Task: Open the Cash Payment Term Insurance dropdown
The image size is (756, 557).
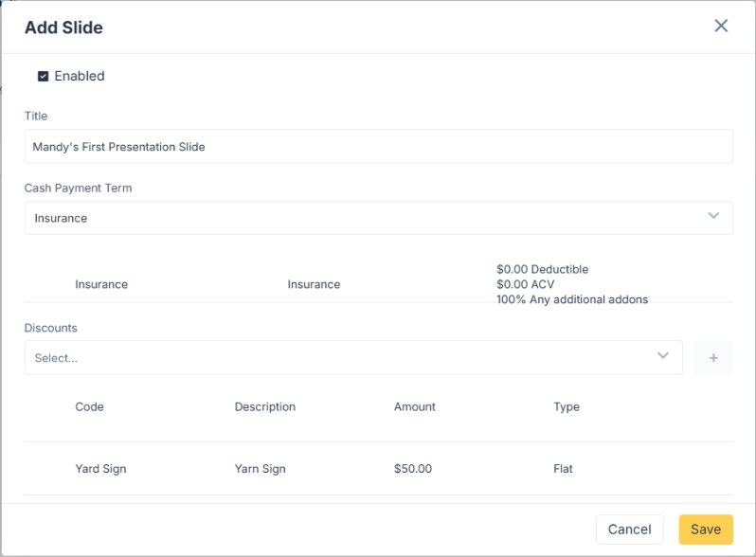Action: tap(369, 218)
